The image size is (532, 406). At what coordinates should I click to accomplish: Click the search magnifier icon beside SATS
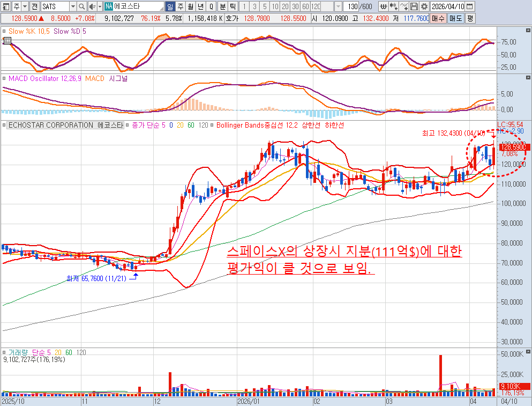[x=82, y=6]
